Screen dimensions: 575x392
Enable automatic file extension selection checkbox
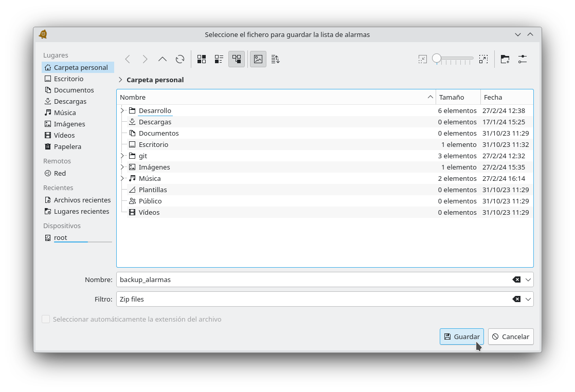click(46, 319)
